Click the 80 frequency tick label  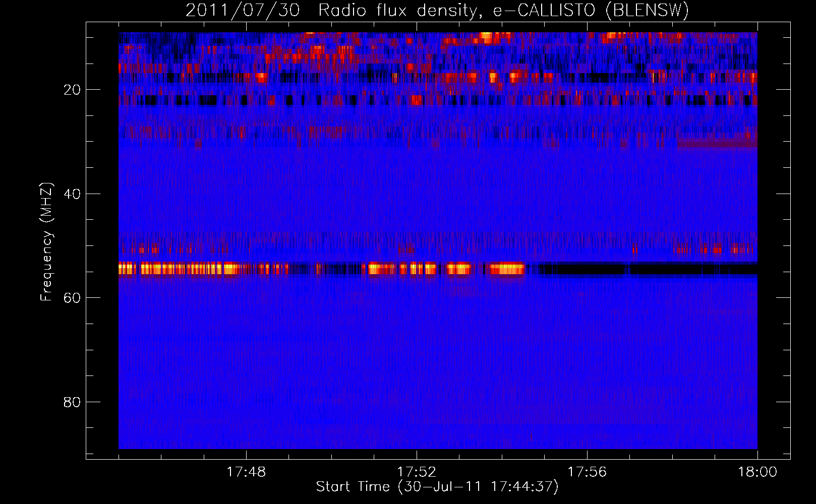[x=73, y=402]
